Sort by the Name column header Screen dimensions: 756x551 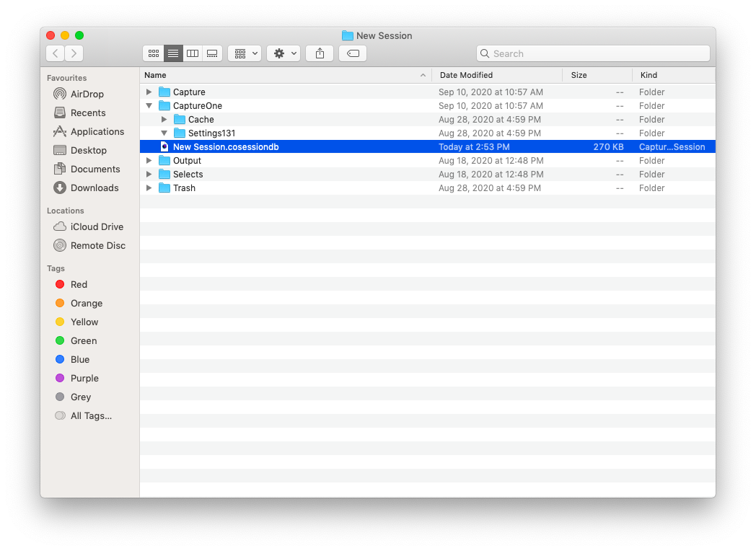pos(286,75)
